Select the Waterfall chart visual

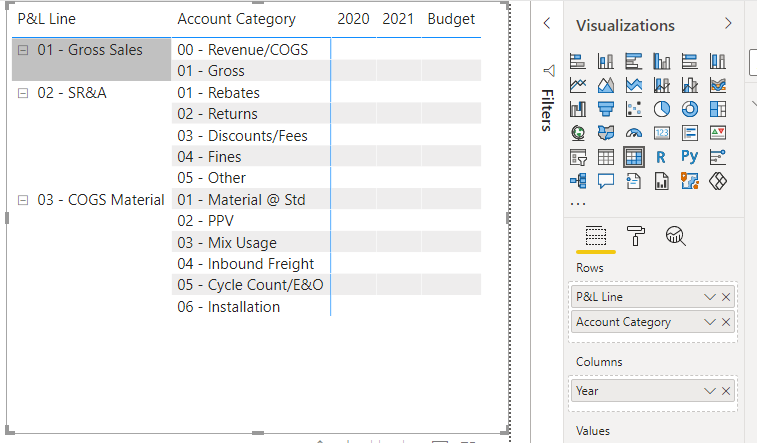coord(578,109)
